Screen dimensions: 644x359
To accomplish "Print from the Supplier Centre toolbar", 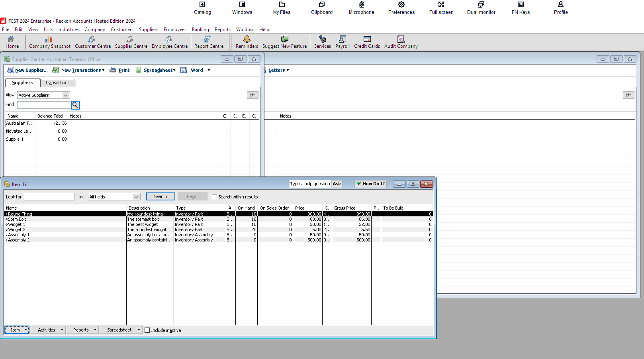I will (120, 70).
